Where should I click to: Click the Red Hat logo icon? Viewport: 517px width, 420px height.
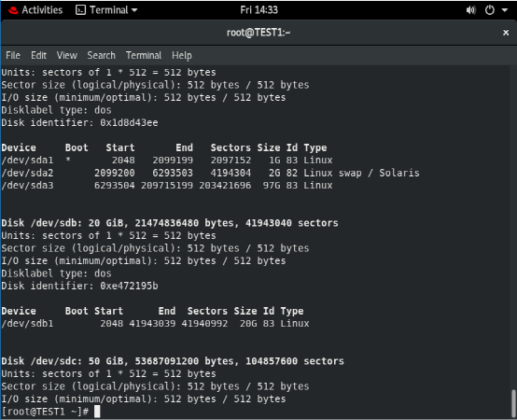13,10
